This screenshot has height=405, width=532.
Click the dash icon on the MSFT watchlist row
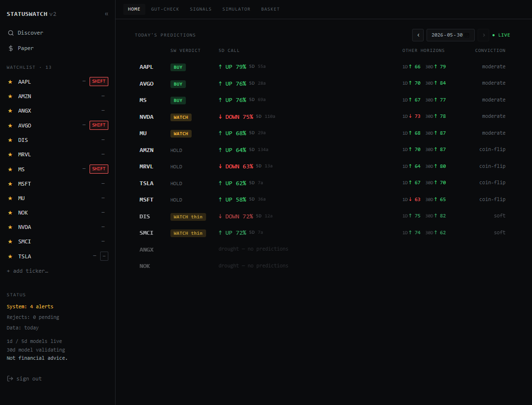point(103,183)
